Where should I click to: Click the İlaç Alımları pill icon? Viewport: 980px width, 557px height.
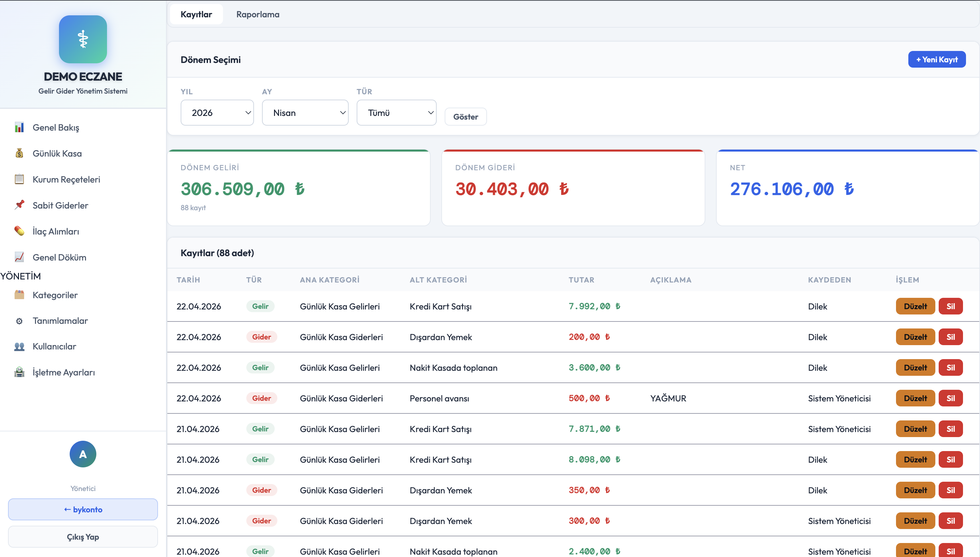(x=19, y=231)
